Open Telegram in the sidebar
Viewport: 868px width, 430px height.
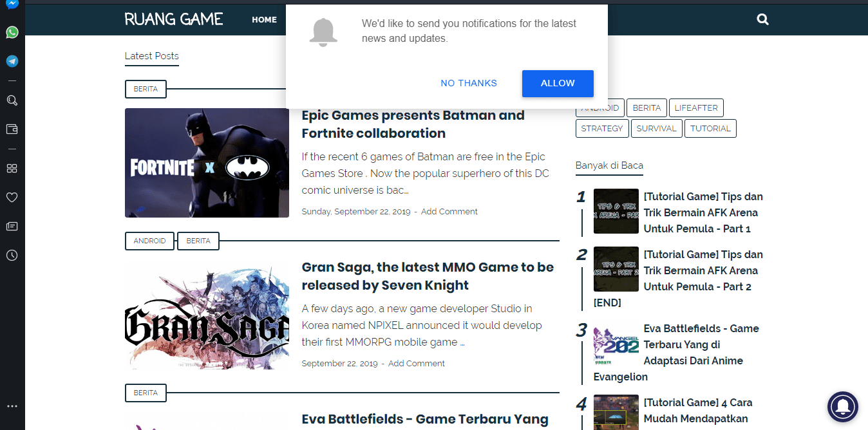pyautogui.click(x=12, y=61)
